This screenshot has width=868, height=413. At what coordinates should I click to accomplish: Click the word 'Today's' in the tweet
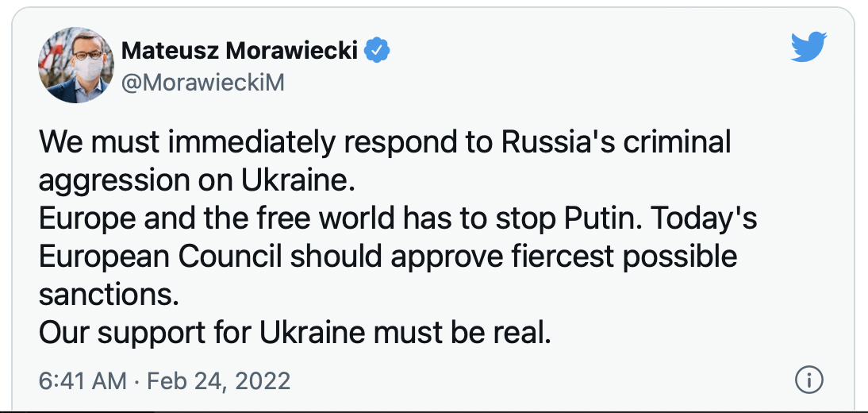pos(704,219)
